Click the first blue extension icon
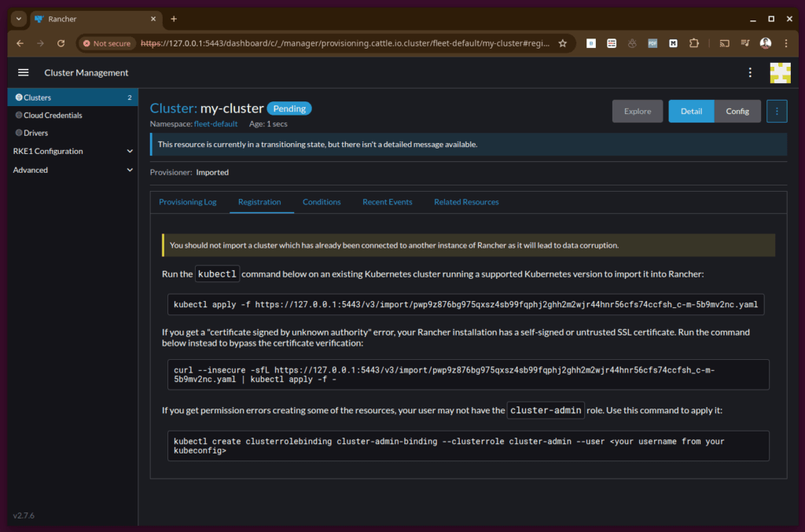805x532 pixels. (591, 43)
